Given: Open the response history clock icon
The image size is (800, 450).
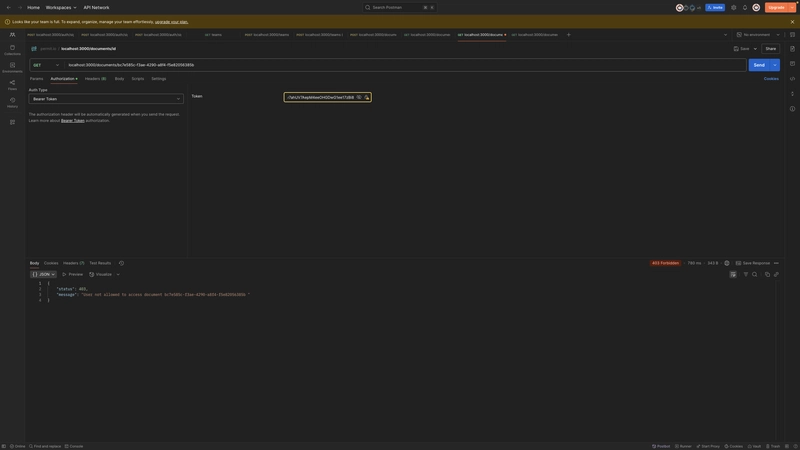Looking at the screenshot, I should [121, 263].
